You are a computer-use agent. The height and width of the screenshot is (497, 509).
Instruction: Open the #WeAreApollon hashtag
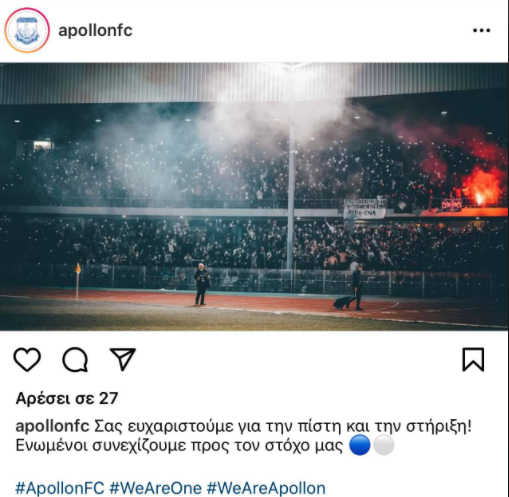coord(266,488)
